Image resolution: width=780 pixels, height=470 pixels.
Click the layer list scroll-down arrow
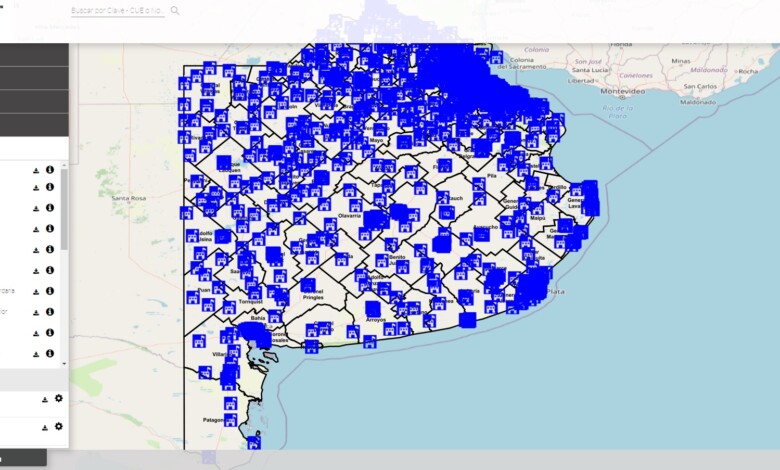64,364
